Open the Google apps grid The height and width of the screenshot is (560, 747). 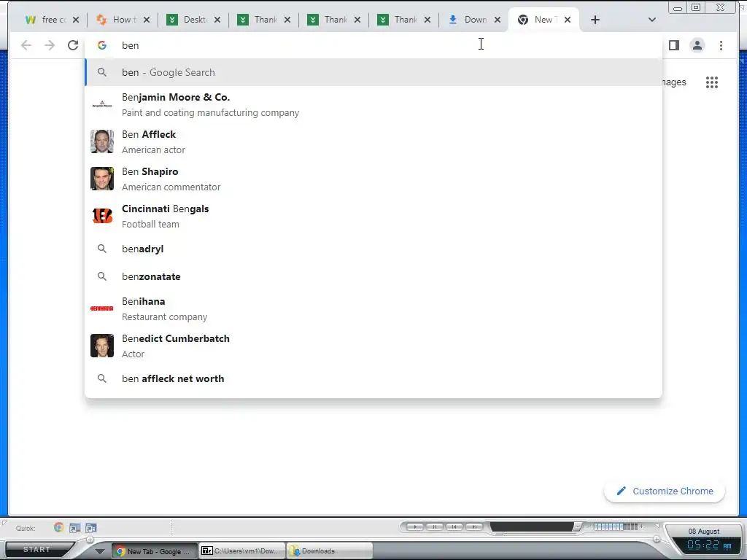click(x=712, y=82)
